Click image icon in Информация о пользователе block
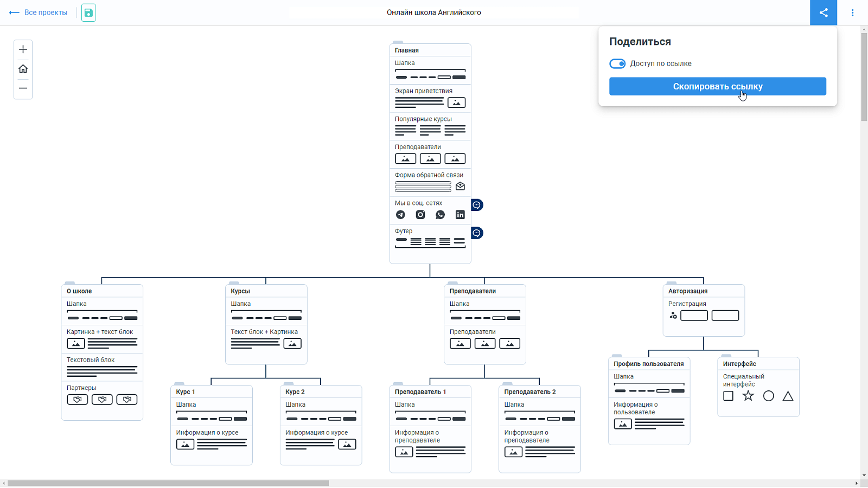 point(623,424)
